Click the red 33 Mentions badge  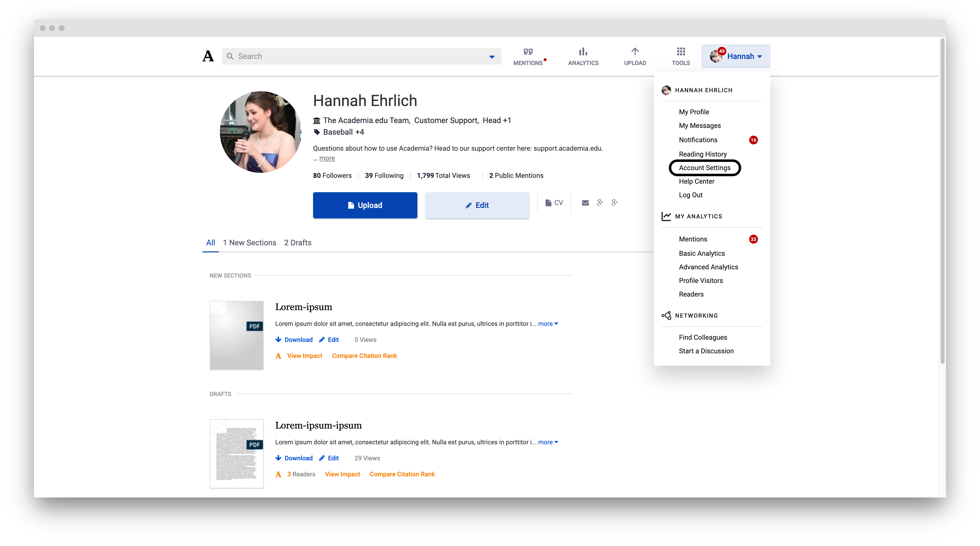click(x=753, y=239)
